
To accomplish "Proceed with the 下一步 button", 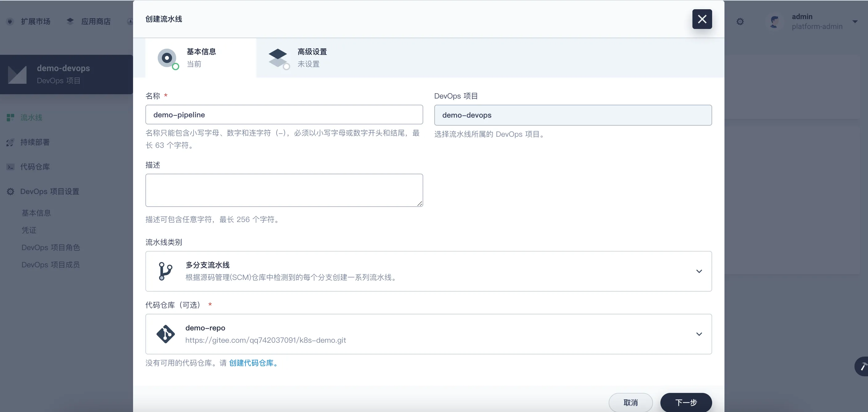I will [x=686, y=402].
